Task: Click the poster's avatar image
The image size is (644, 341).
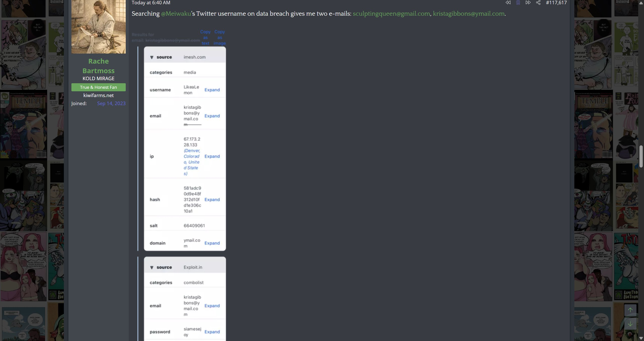Action: (x=98, y=26)
